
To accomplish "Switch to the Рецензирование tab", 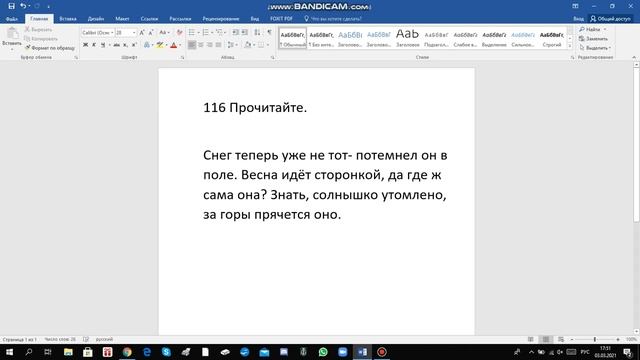I will point(221,19).
